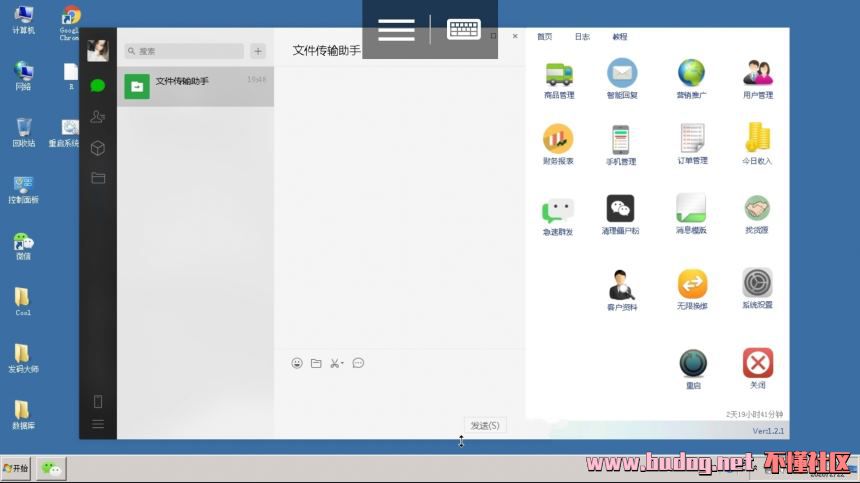Open the 数据库 desktop folder
Screen dimensions: 860x483
click(x=23, y=415)
